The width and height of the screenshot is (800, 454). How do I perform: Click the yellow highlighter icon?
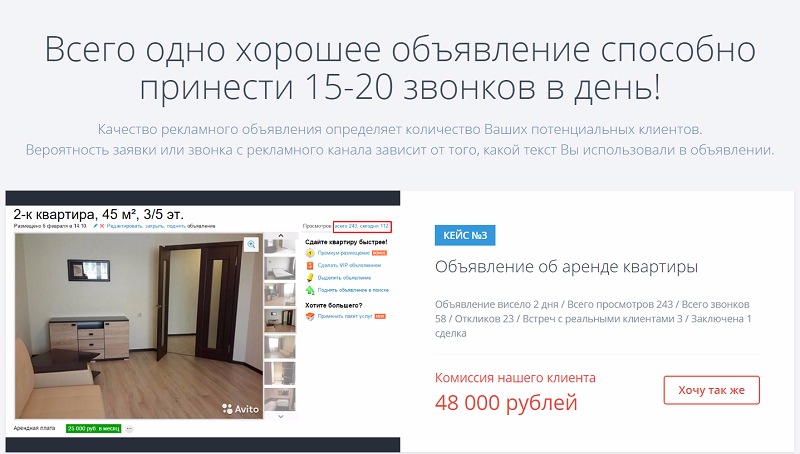click(x=310, y=277)
